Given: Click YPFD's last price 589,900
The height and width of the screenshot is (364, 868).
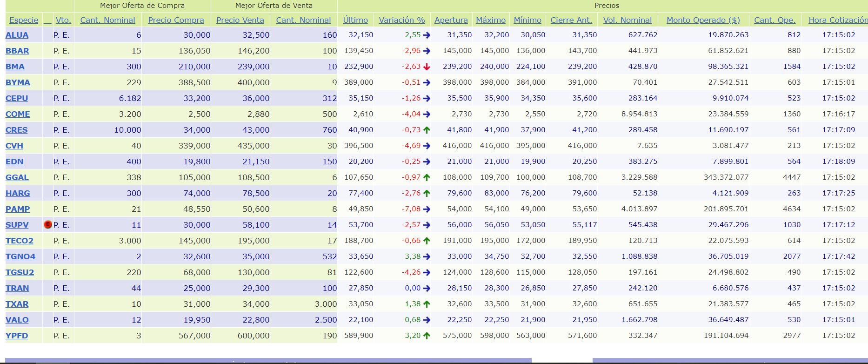Looking at the screenshot, I should (x=359, y=336).
